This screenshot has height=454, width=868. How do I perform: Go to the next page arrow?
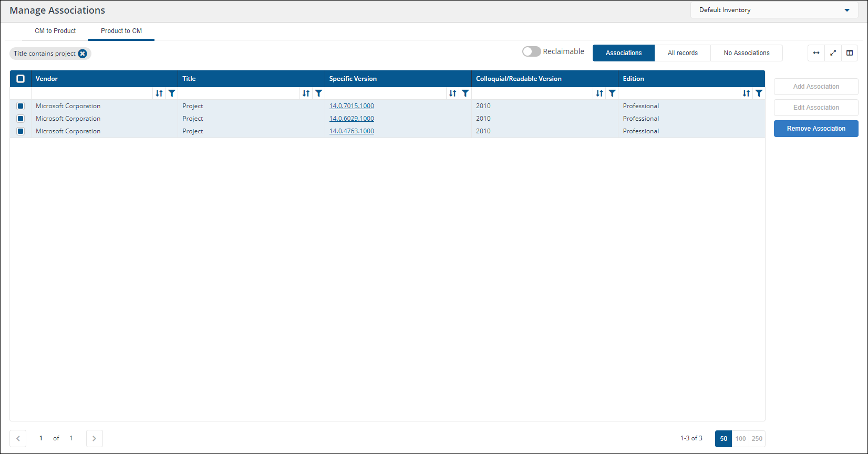pyautogui.click(x=95, y=438)
